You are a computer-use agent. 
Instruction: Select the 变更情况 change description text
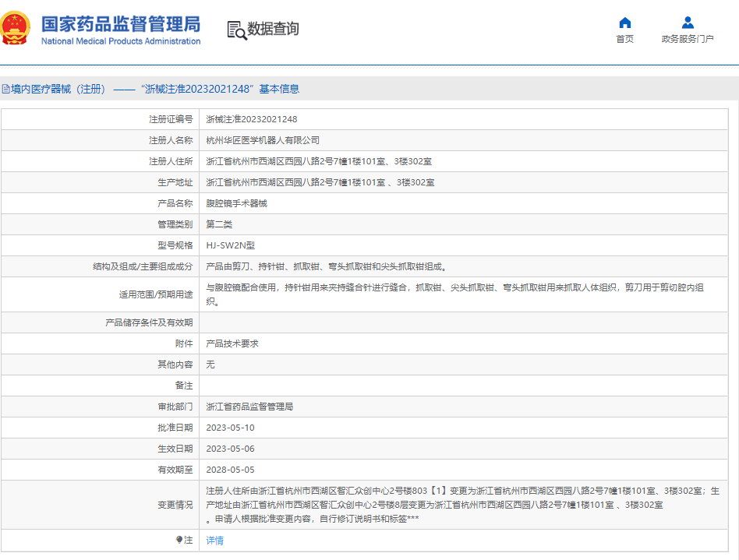coord(463,505)
